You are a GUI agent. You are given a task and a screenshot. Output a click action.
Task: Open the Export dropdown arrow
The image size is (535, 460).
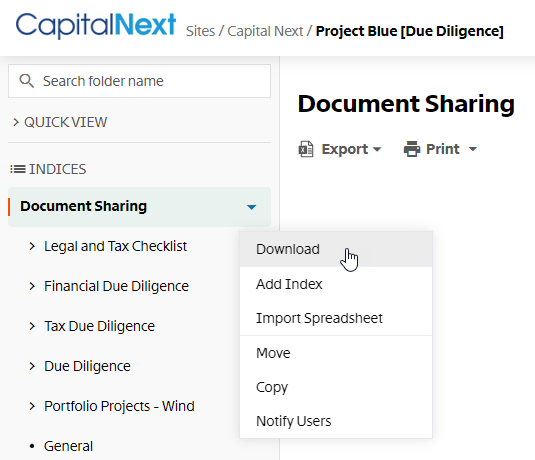tap(377, 149)
